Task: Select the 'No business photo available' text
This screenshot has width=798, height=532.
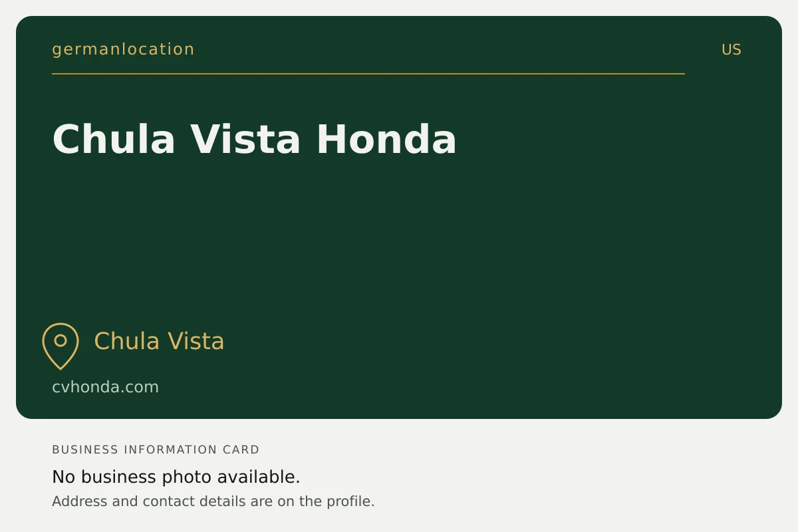Action: 176,477
